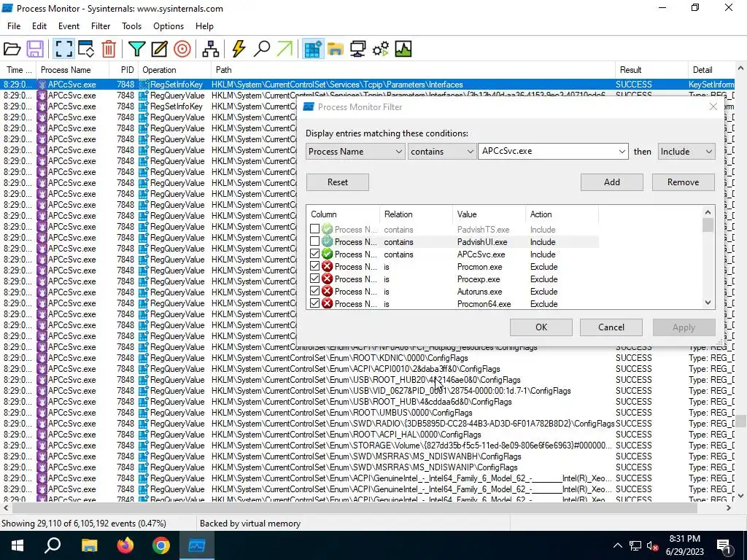Screen dimensions: 747x560
Task: Select the RegSetInfoKey Tcpip Interfaces event row
Action: [368, 85]
